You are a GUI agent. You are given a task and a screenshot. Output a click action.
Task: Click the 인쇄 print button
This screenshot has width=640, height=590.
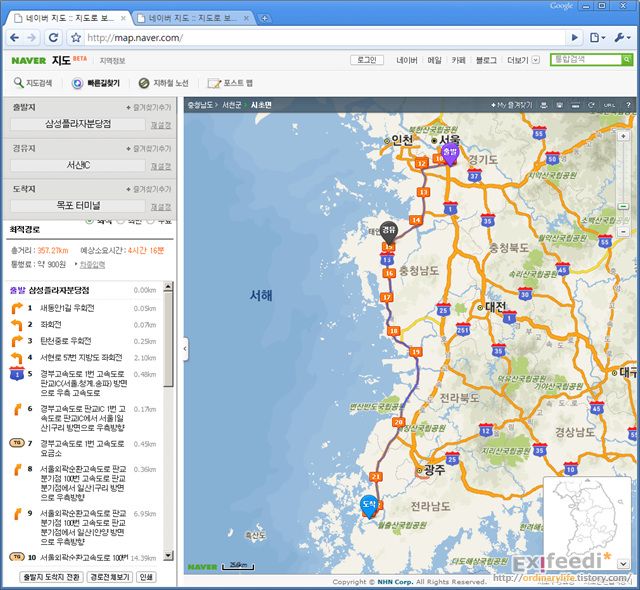[146, 577]
